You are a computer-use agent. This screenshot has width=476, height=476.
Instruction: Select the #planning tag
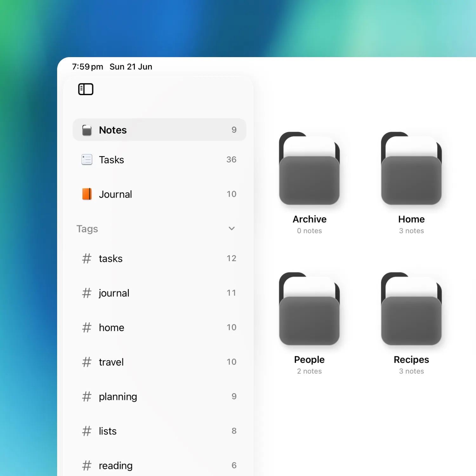[159, 397]
